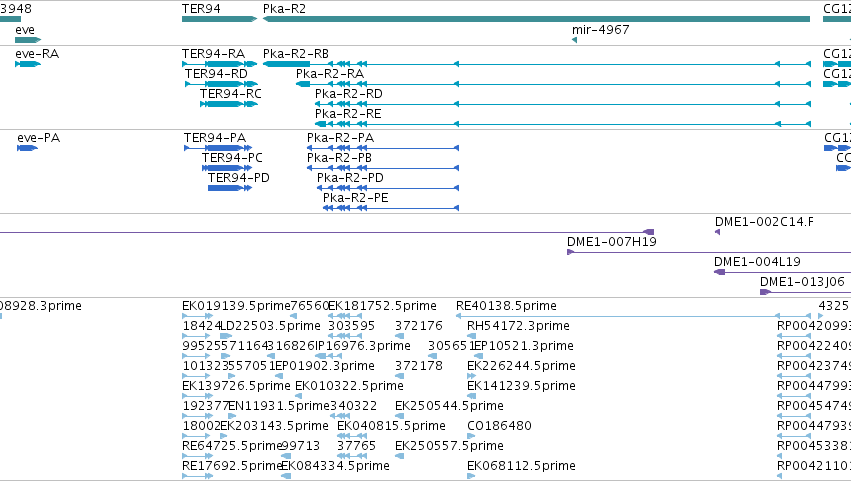Click EST LD22503.5prime
Image resolution: width=851 pixels, height=481 pixels.
tap(270, 326)
